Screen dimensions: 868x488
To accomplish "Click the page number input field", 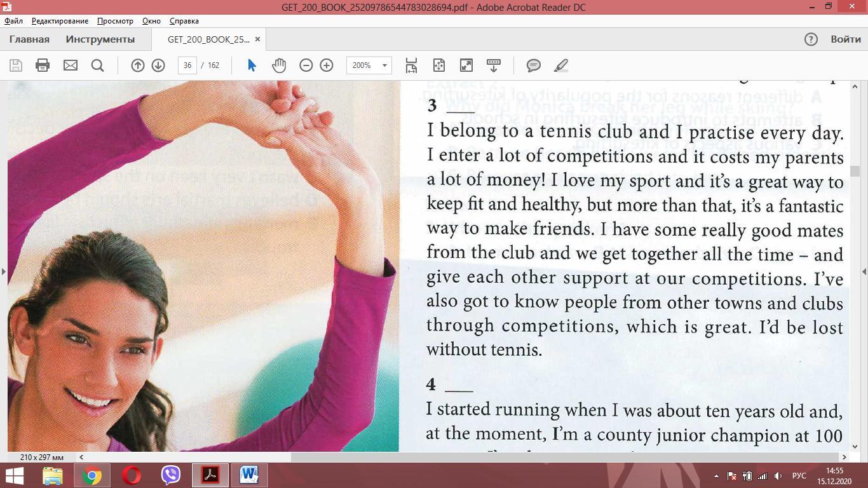I will click(x=187, y=65).
